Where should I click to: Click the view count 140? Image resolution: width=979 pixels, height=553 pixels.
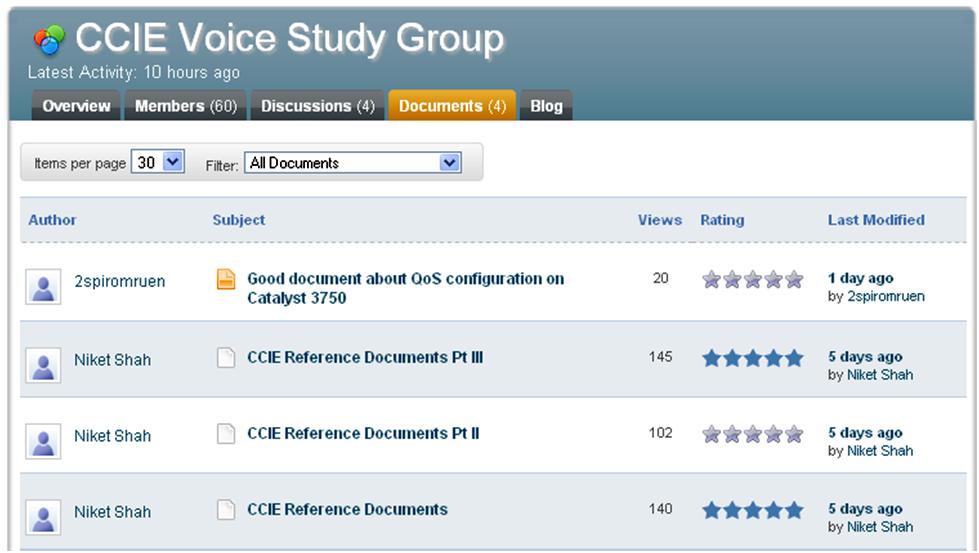661,509
